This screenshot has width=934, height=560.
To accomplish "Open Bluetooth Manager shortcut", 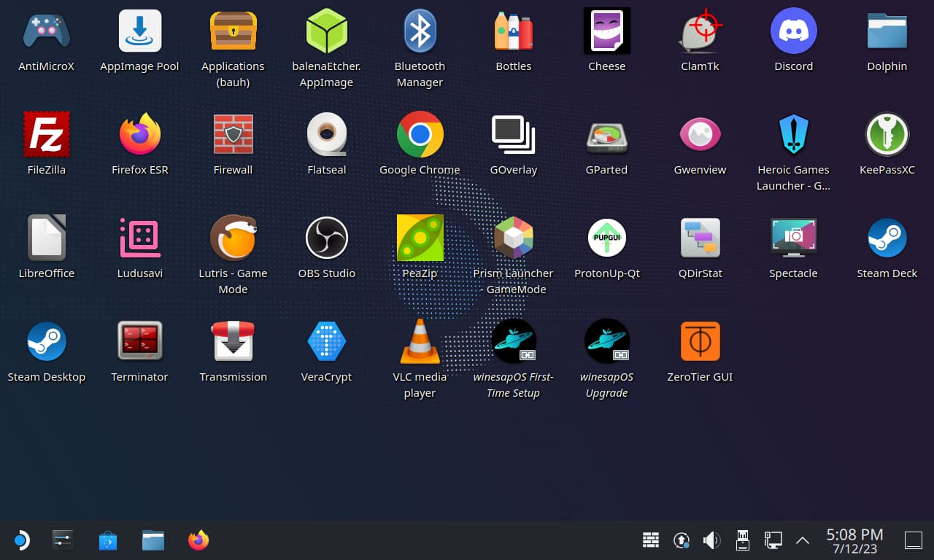I will pos(420,31).
